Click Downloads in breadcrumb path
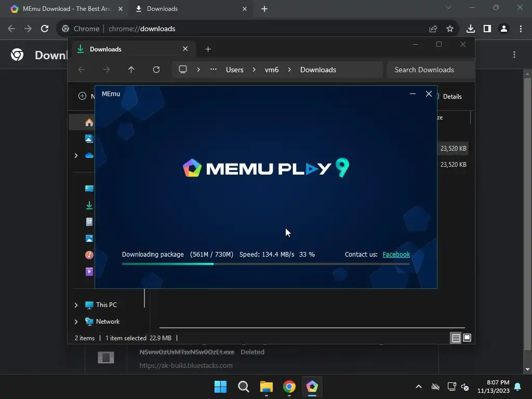This screenshot has width=532, height=399. (x=318, y=70)
